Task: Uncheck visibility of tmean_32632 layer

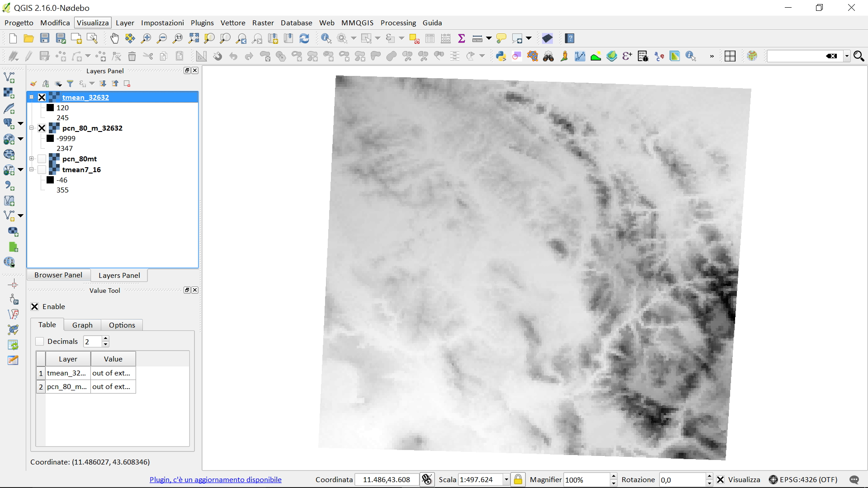Action: pyautogui.click(x=42, y=97)
